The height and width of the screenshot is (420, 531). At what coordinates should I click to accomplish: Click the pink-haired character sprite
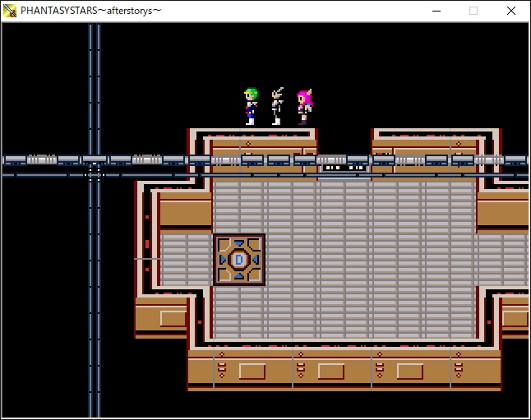(x=304, y=107)
